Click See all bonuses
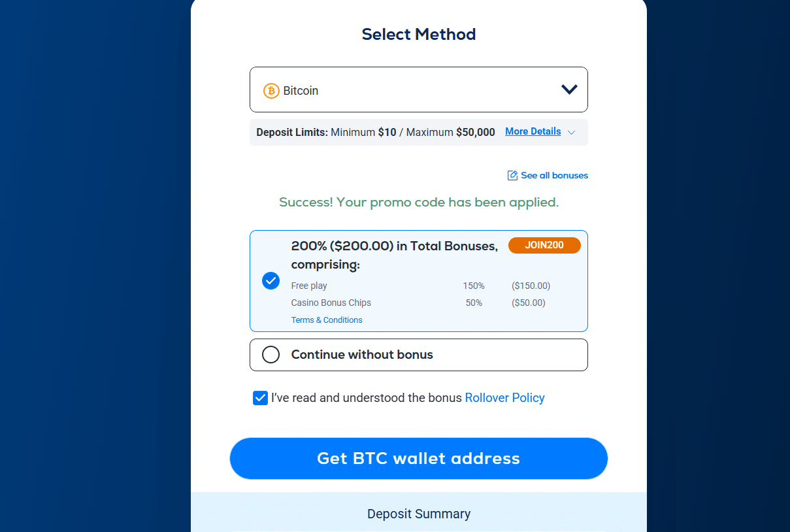The height and width of the screenshot is (532, 790). (553, 175)
